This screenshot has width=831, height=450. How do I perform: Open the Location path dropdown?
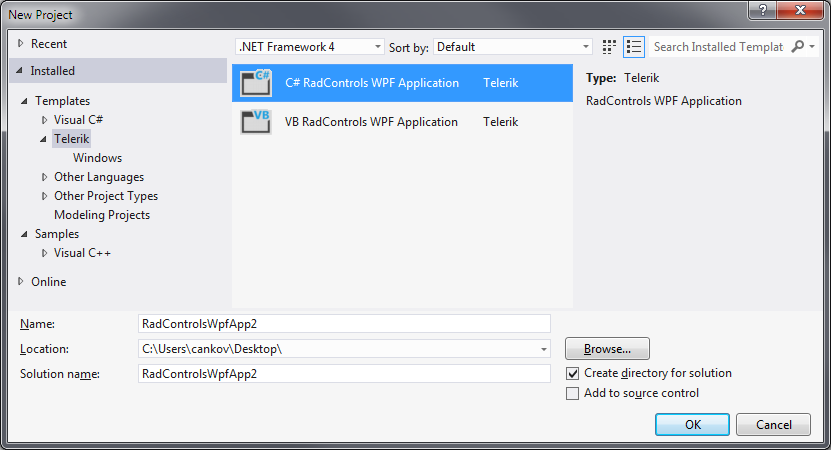click(x=544, y=349)
